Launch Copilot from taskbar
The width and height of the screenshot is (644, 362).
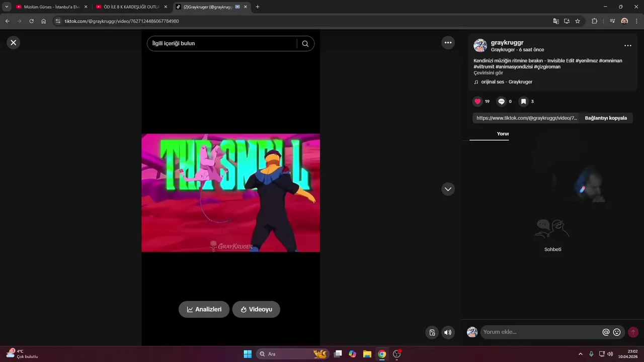(352, 354)
